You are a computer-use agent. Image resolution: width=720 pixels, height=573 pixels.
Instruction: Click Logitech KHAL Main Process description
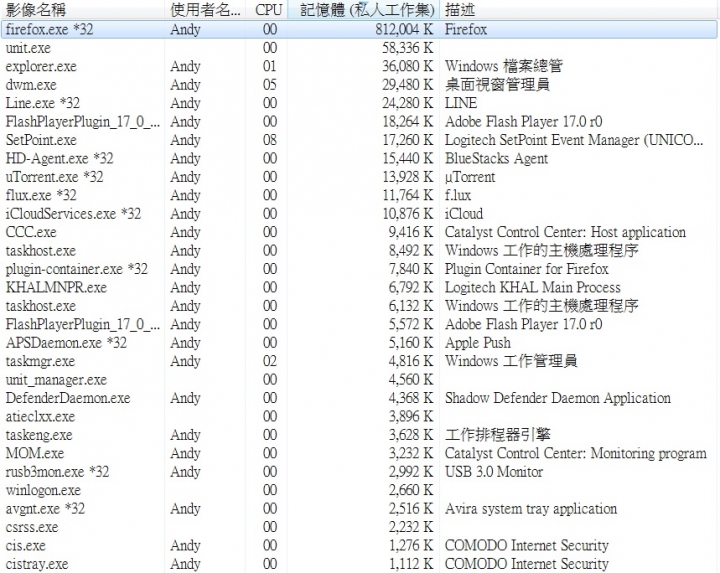click(x=533, y=287)
